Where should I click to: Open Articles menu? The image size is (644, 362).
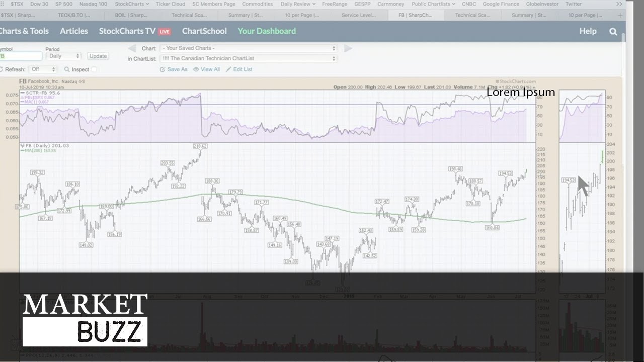tap(74, 31)
